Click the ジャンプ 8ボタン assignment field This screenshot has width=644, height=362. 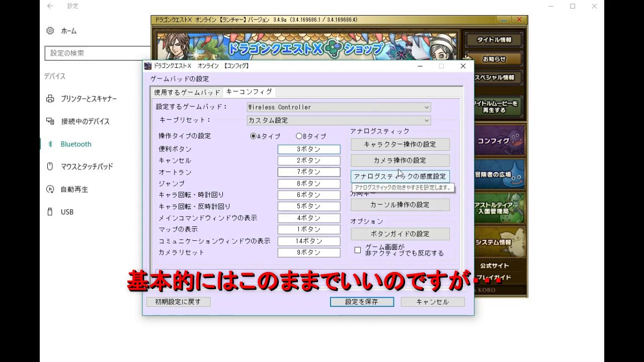point(308,184)
